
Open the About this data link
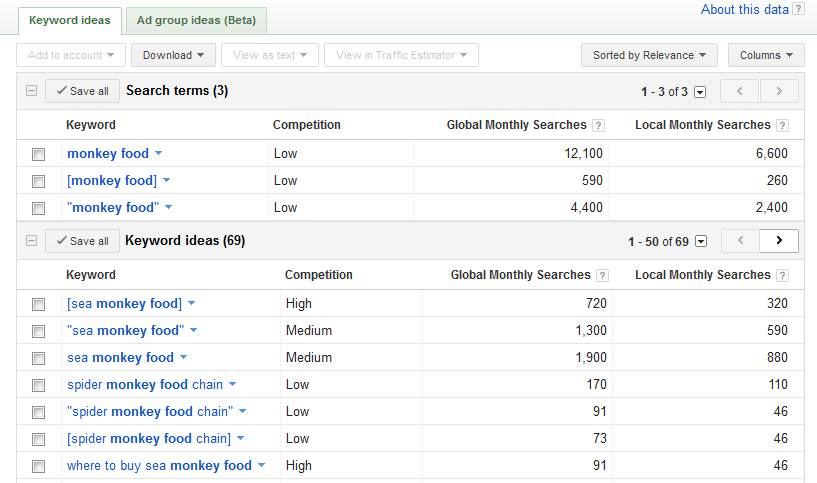point(745,10)
